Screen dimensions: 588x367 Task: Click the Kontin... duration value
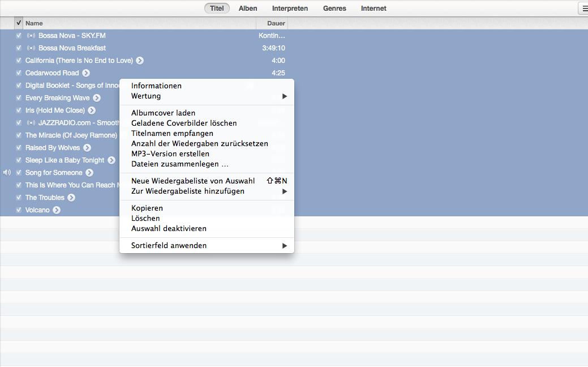click(x=272, y=36)
